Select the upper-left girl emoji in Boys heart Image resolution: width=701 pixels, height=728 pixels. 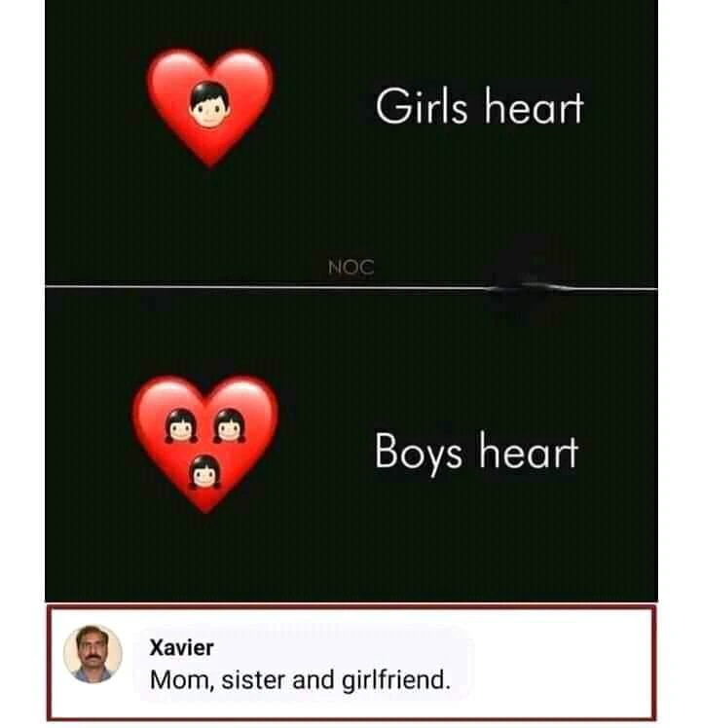click(181, 425)
